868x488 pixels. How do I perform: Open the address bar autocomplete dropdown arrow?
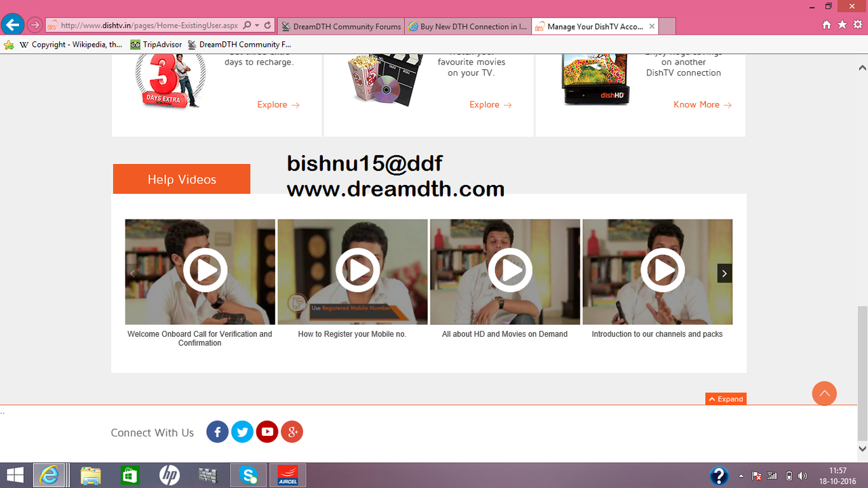pos(257,26)
